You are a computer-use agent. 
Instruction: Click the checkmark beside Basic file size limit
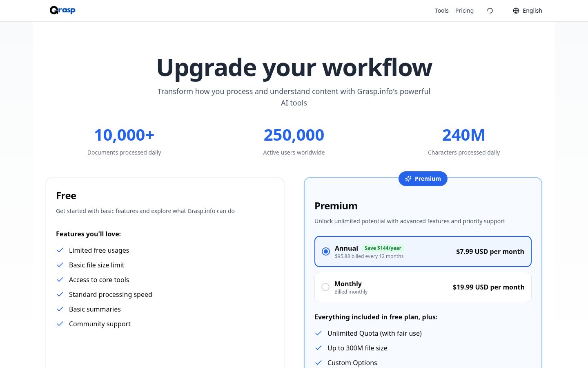point(60,265)
